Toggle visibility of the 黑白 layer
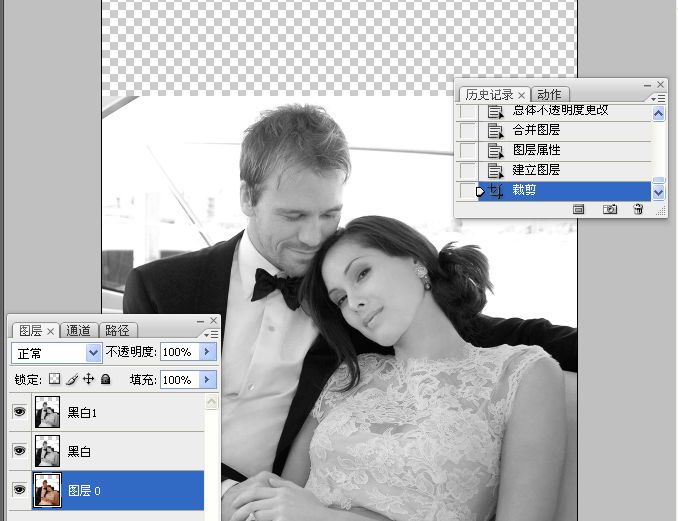The image size is (678, 521). [19, 451]
